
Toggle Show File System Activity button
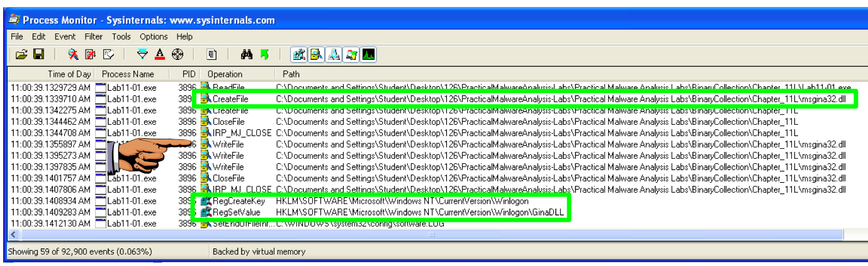point(317,55)
